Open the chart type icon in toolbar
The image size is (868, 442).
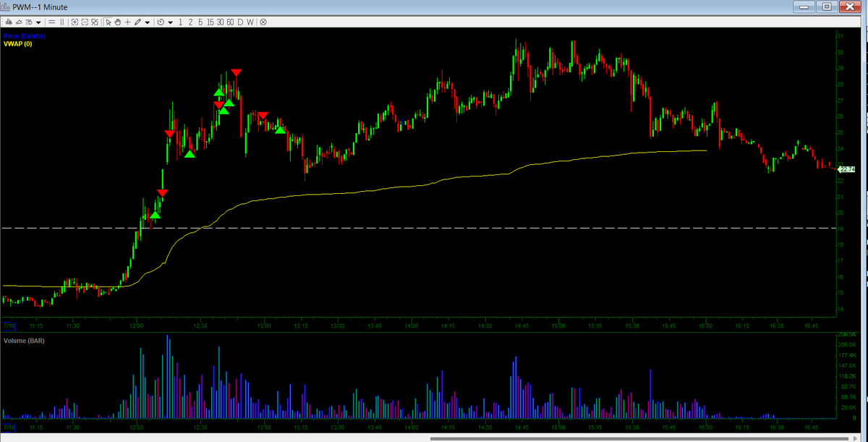[19, 22]
